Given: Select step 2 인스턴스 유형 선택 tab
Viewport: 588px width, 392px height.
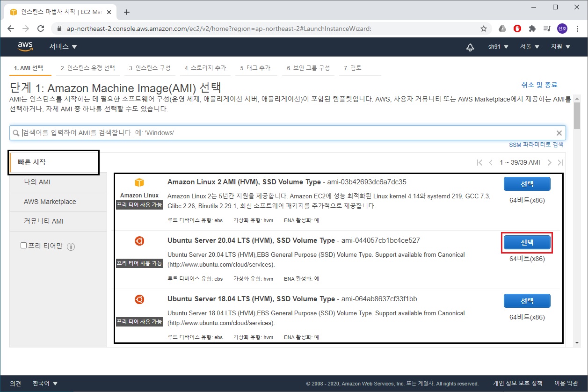Looking at the screenshot, I should coord(88,68).
